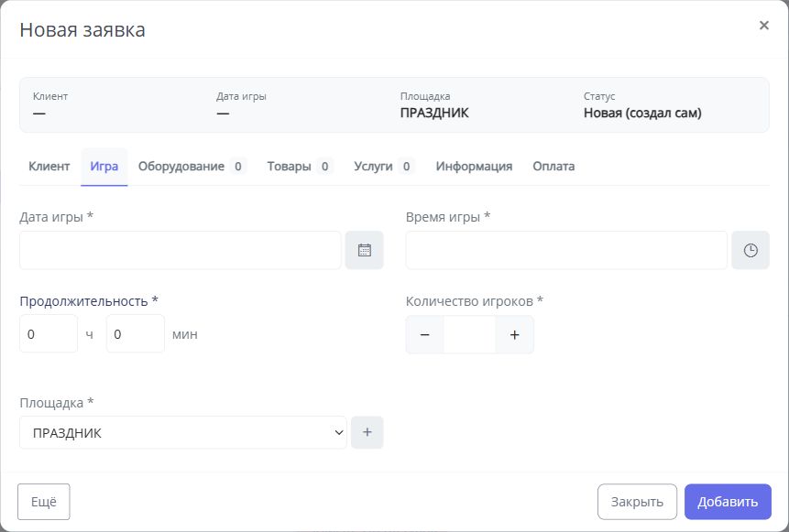Open the Ещё options button
This screenshot has height=532, width=789.
click(x=44, y=502)
